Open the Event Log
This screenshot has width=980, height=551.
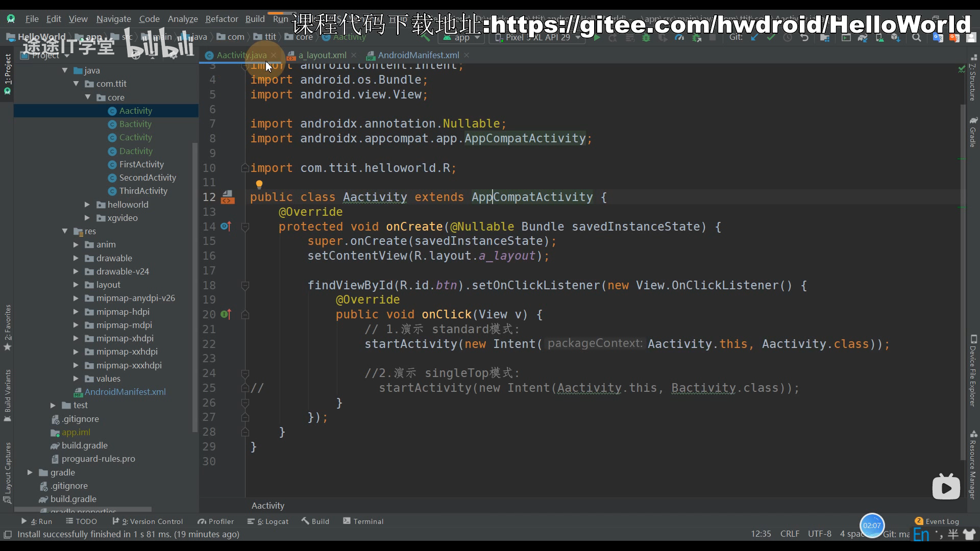click(x=937, y=521)
